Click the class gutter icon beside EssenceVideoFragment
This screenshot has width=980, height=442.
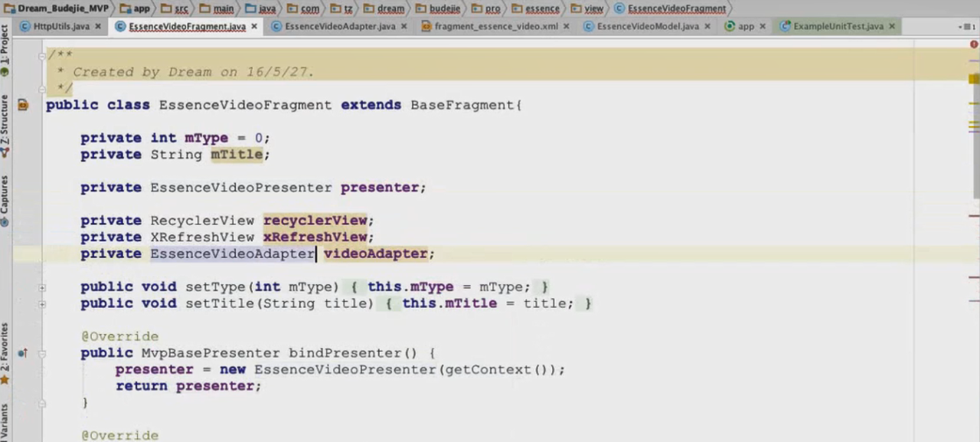(x=23, y=105)
